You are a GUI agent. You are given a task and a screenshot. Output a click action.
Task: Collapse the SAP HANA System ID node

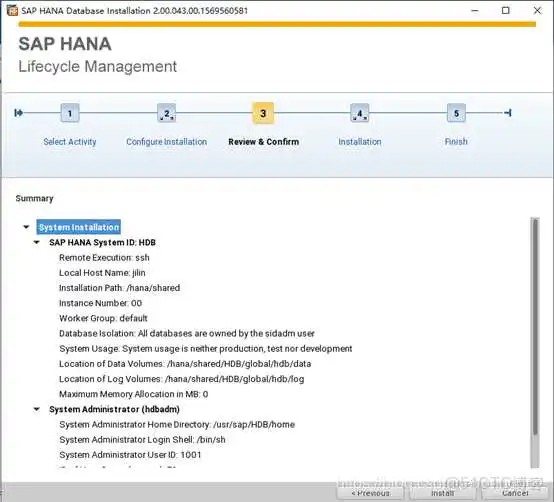[x=36, y=242]
